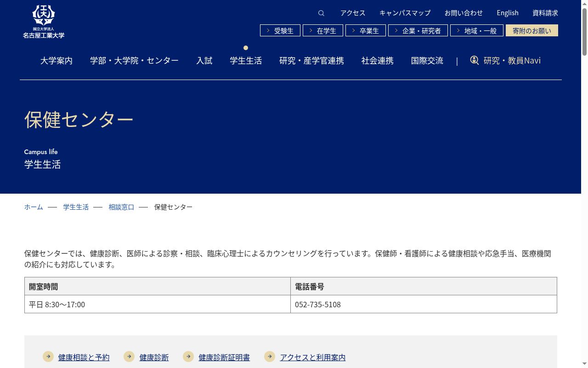The height and width of the screenshot is (368, 588).
Task: Click the 開室時間 table header
Action: pyautogui.click(x=158, y=286)
